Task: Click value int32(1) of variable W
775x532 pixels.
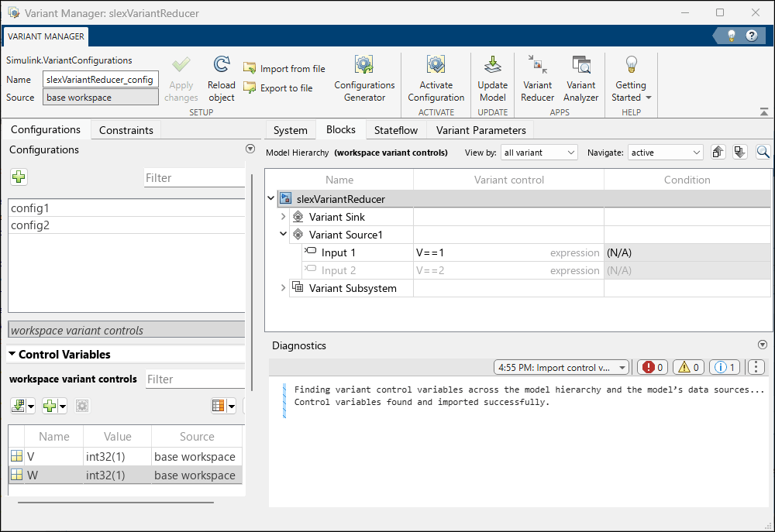Action: pyautogui.click(x=117, y=475)
